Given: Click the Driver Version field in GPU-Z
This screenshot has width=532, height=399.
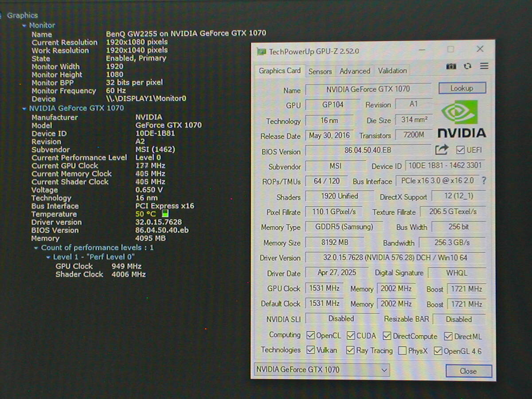Looking at the screenshot, I should 395,258.
